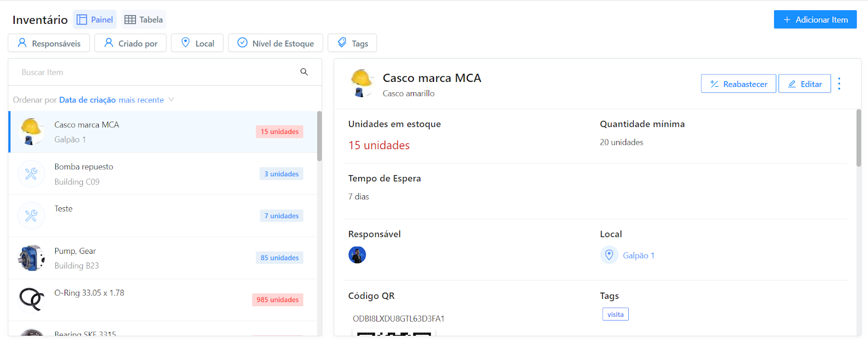This screenshot has width=868, height=339.
Task: Click the detail panel scrollbar
Action: coord(859,138)
